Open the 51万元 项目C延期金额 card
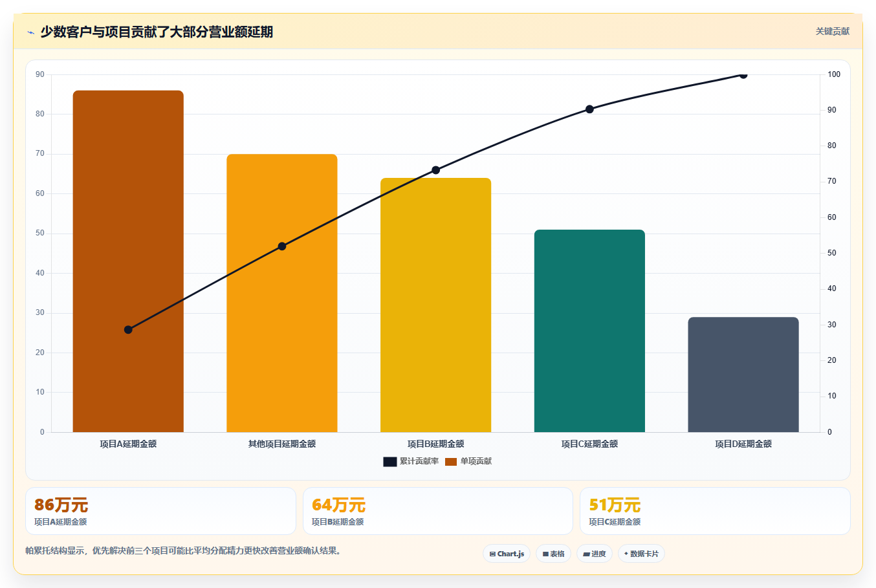 715,511
